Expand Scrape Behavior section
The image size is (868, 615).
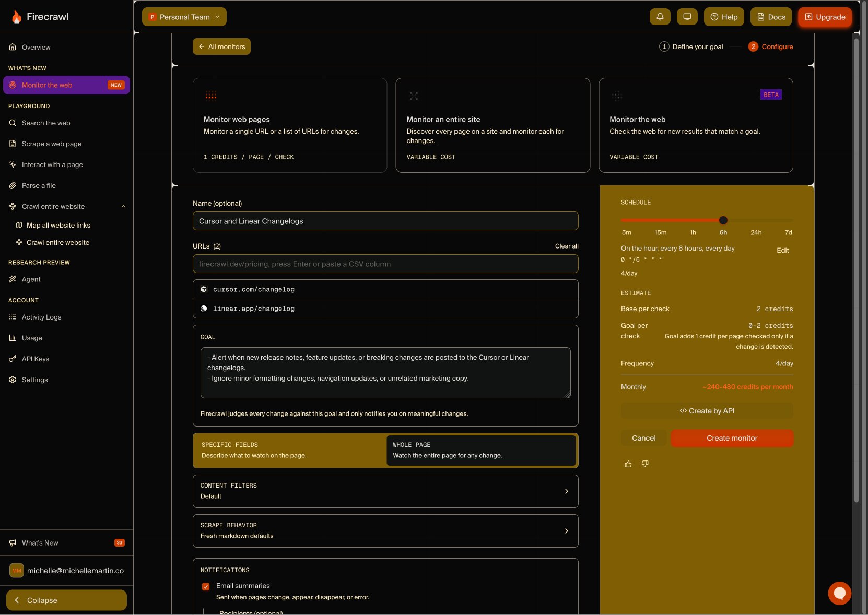[x=385, y=531]
